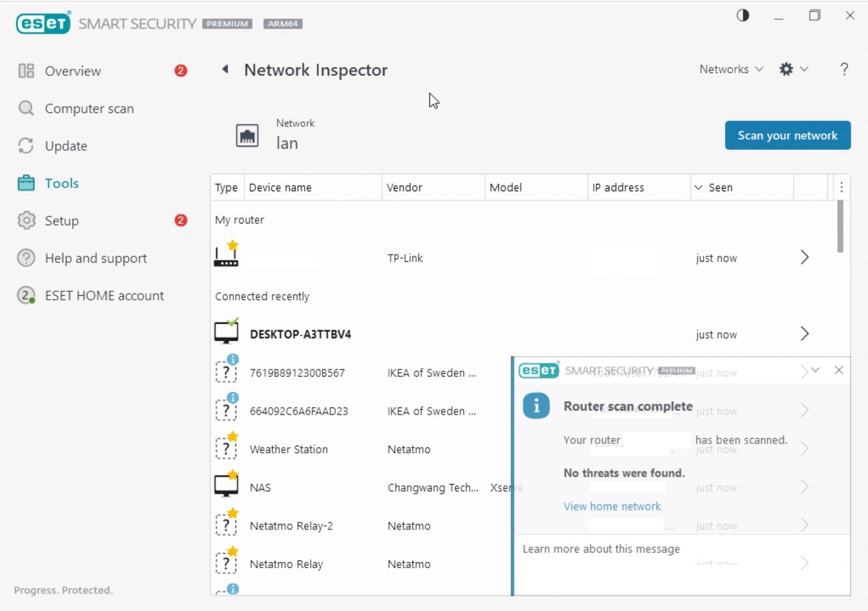Sort by the IP address column header
Viewport: 868px width, 611px height.
pos(639,187)
